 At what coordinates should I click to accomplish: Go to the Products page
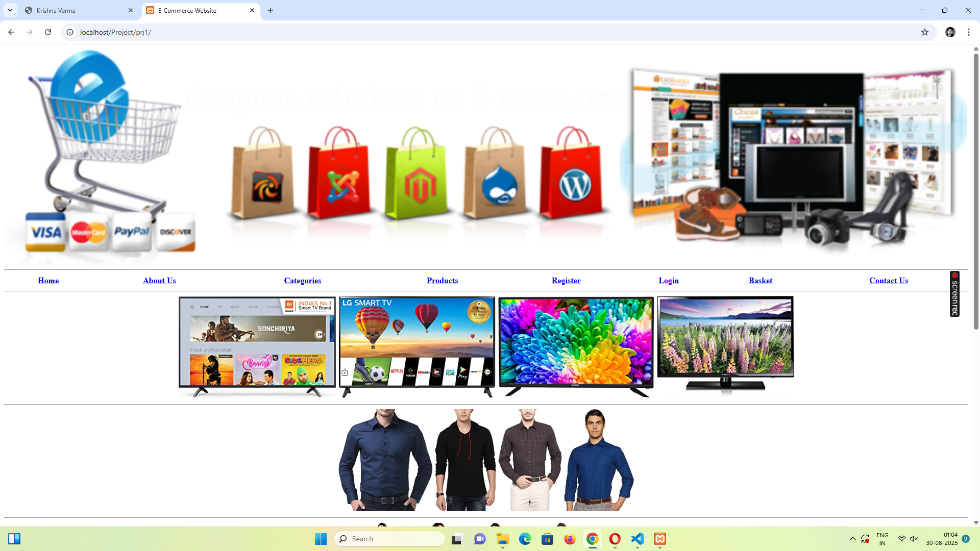pyautogui.click(x=443, y=281)
